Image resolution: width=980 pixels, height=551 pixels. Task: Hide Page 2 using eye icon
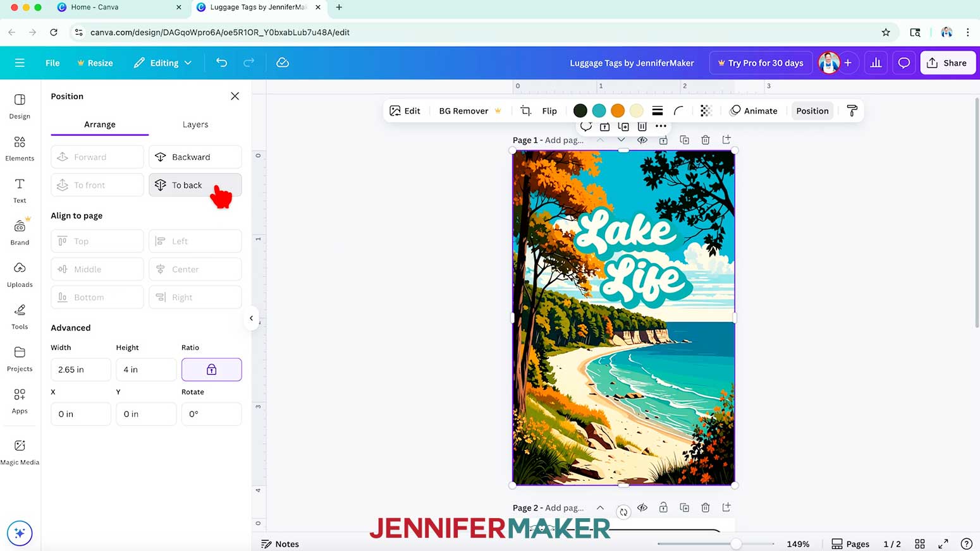pos(642,507)
